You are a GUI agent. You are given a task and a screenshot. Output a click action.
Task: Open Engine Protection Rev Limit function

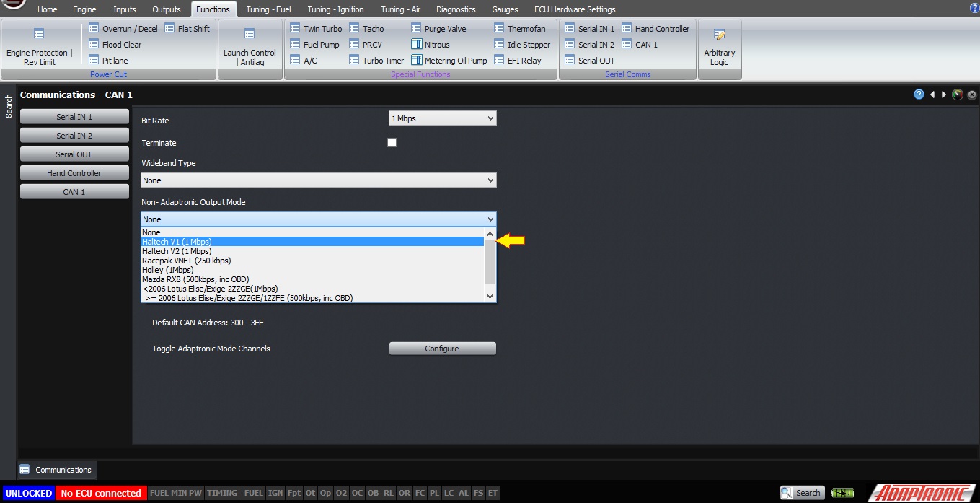tap(40, 48)
